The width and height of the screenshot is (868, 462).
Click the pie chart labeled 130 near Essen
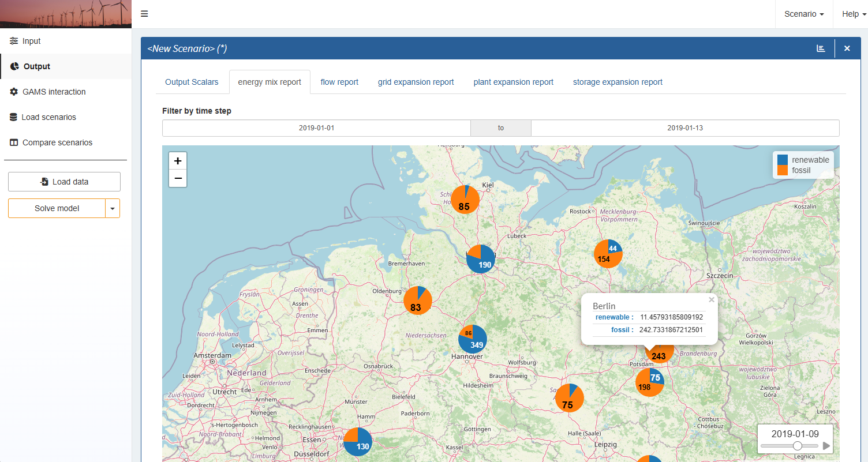[x=358, y=442]
